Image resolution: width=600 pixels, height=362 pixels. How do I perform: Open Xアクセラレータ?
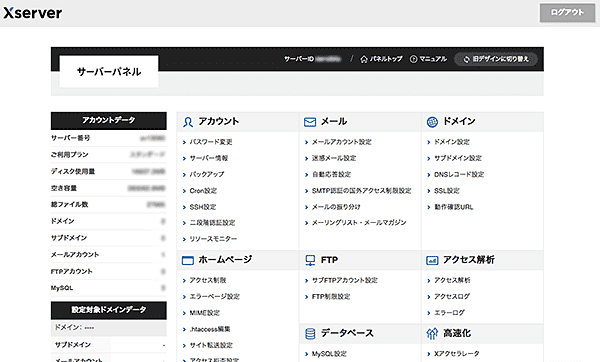point(456,354)
